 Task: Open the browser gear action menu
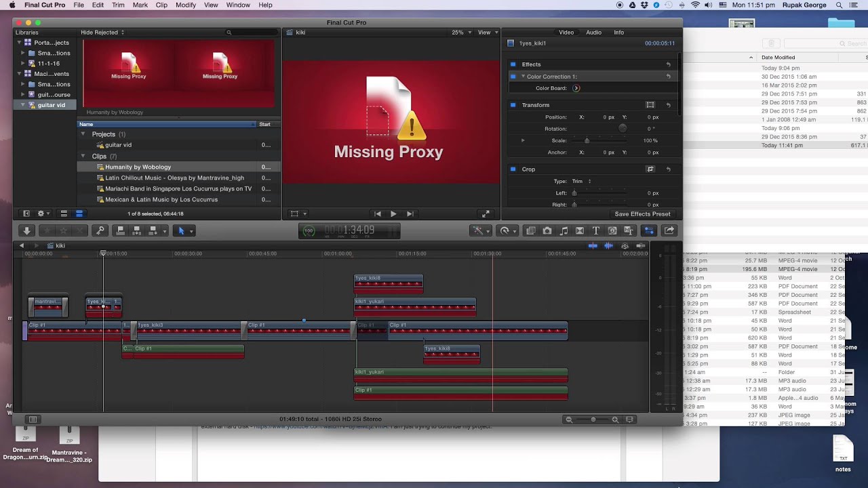(42, 213)
